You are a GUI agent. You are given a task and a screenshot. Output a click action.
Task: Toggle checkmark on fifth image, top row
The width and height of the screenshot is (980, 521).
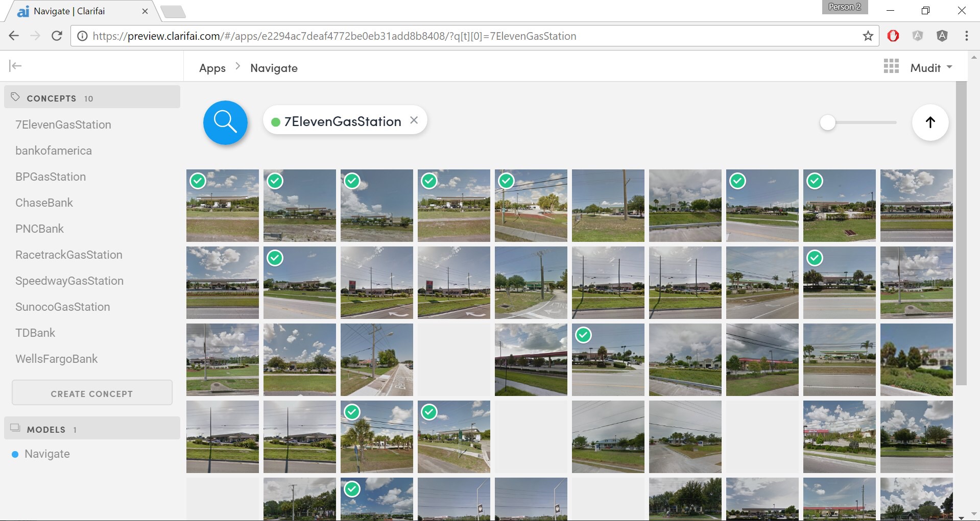click(506, 181)
